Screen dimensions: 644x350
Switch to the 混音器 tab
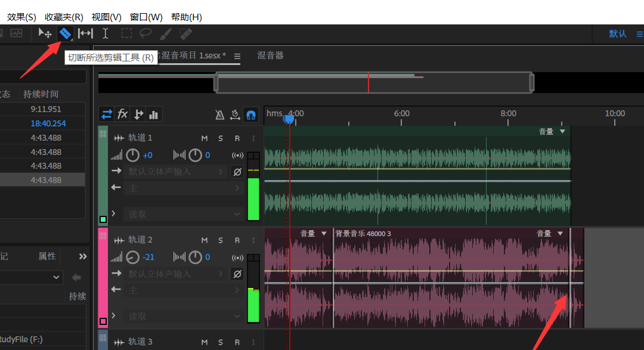click(270, 55)
